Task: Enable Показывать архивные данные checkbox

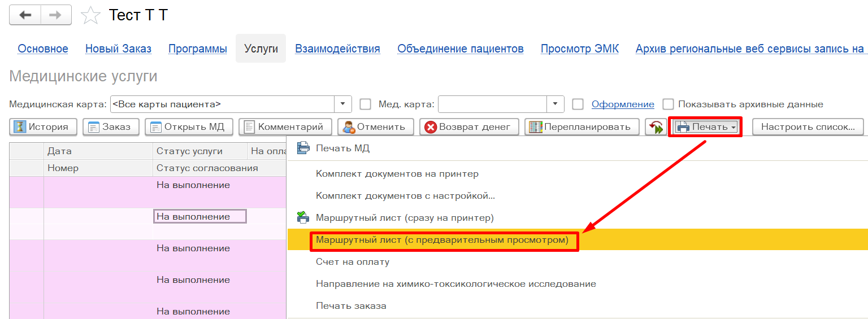Action: (669, 104)
